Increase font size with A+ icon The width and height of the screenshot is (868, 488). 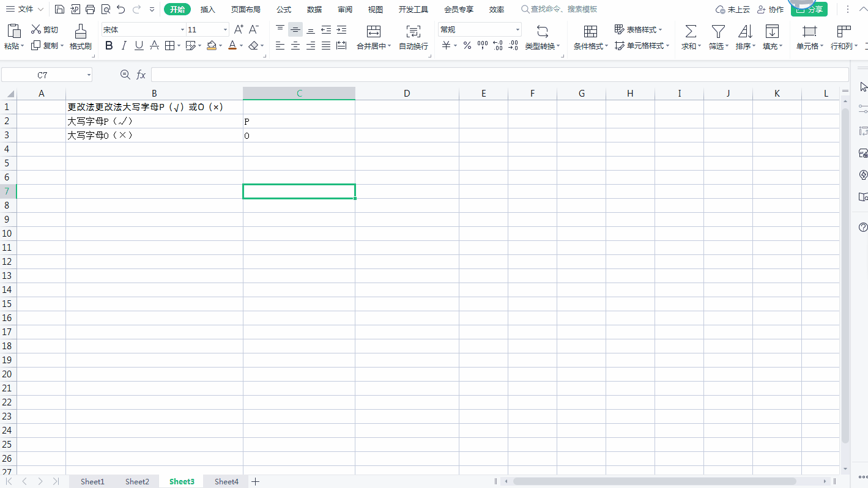tap(239, 29)
